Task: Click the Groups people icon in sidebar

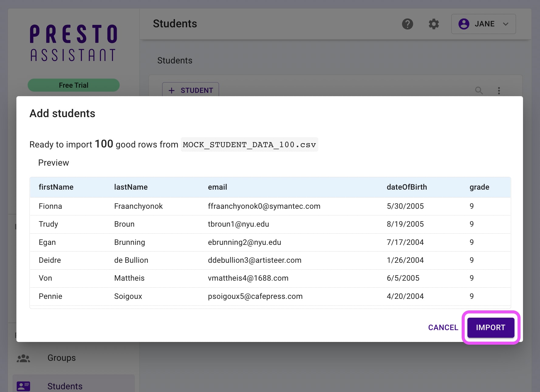Action: click(x=23, y=358)
